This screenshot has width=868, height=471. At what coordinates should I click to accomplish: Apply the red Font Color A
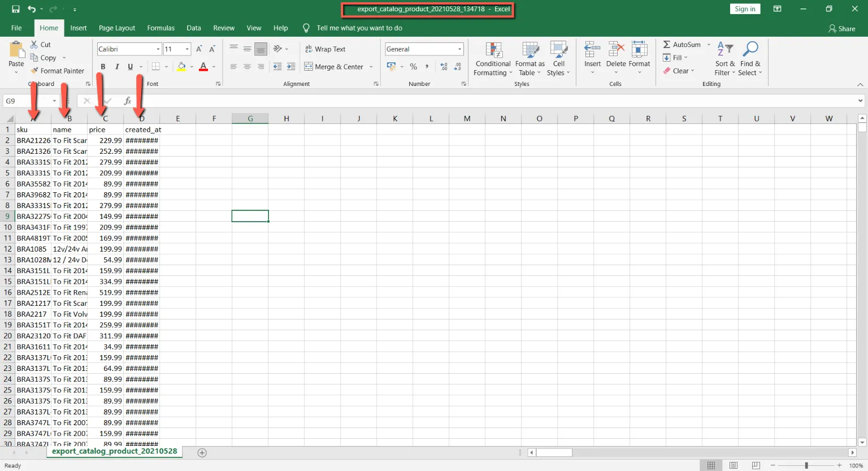203,66
